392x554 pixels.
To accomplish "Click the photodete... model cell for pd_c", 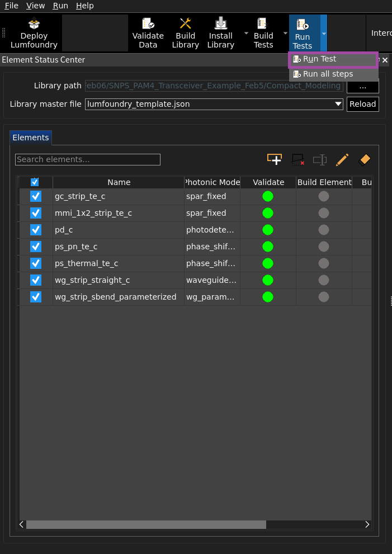I will point(212,230).
